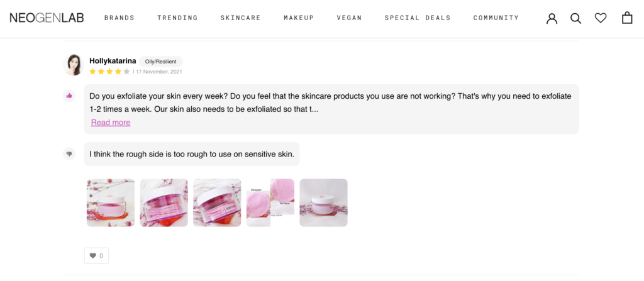Open the shopping bag icon
This screenshot has width=644, height=281.
[x=627, y=18]
